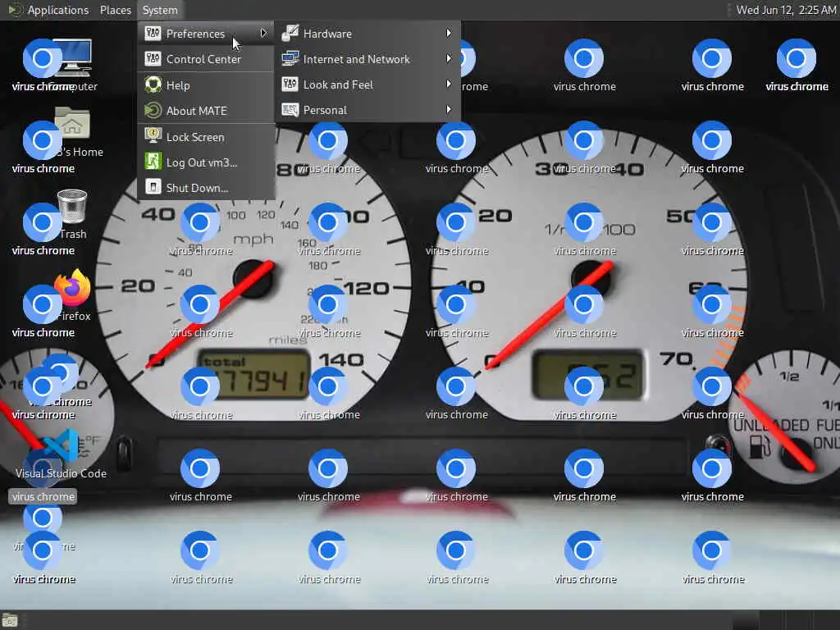The height and width of the screenshot is (630, 840).
Task: Choose Help in the System menu
Action: point(206,85)
